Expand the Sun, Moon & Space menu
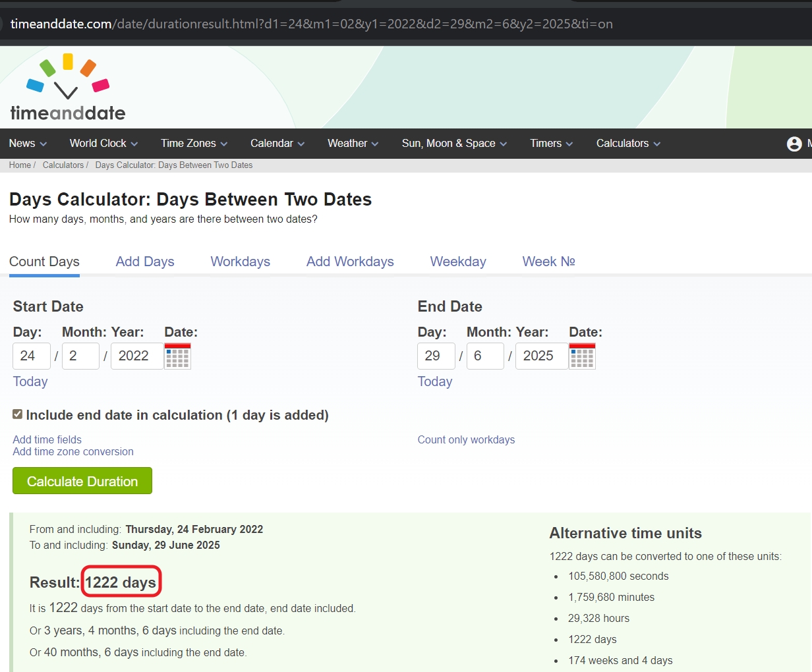 click(454, 143)
